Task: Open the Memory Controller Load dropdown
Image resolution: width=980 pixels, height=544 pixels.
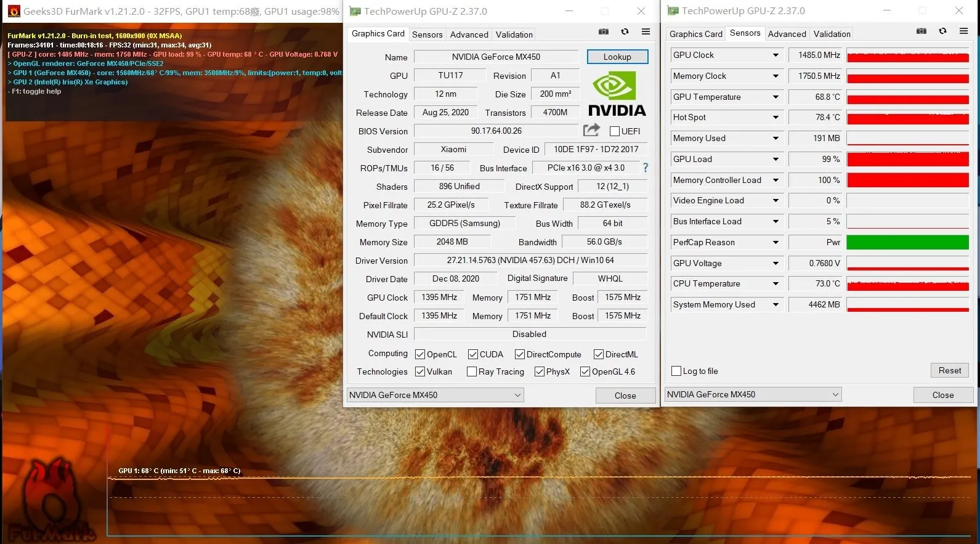Action: pos(775,180)
